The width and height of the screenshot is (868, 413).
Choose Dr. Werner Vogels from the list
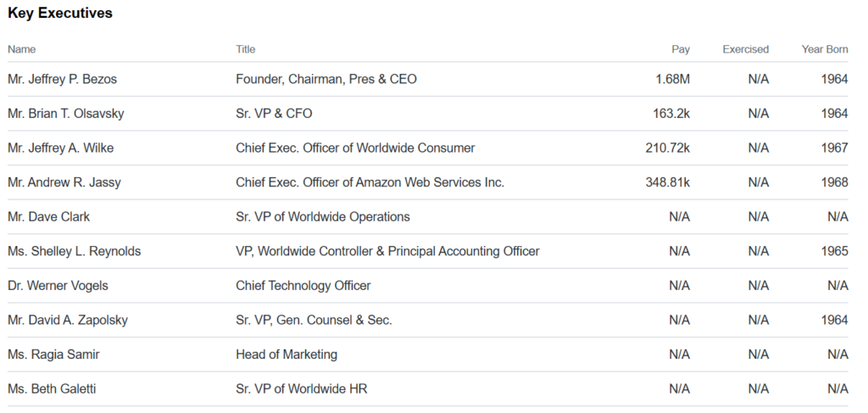[58, 286]
